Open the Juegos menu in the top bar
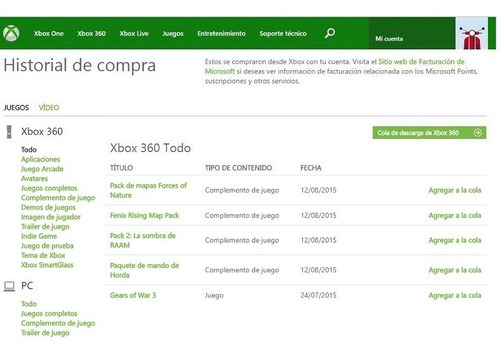The height and width of the screenshot is (362, 500). pos(173,34)
